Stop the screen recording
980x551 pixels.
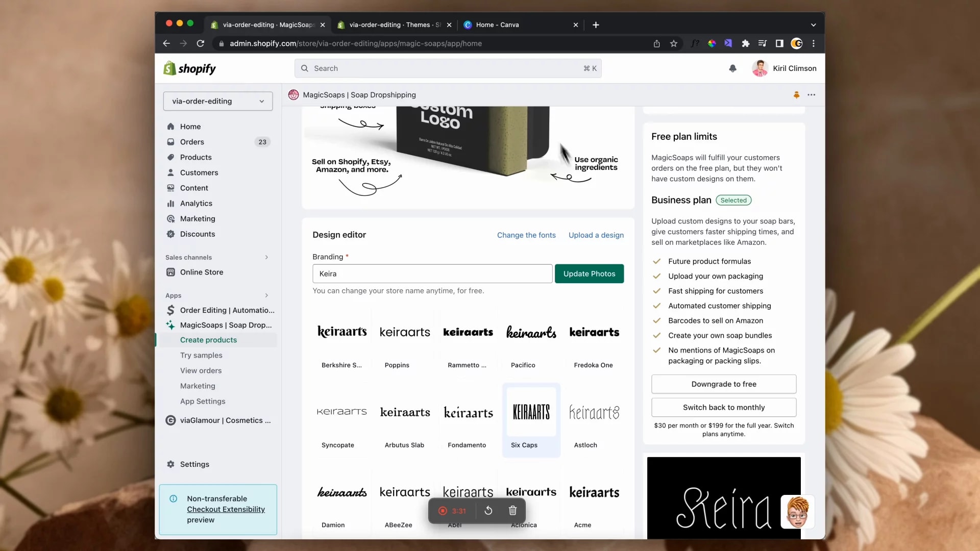coord(443,511)
